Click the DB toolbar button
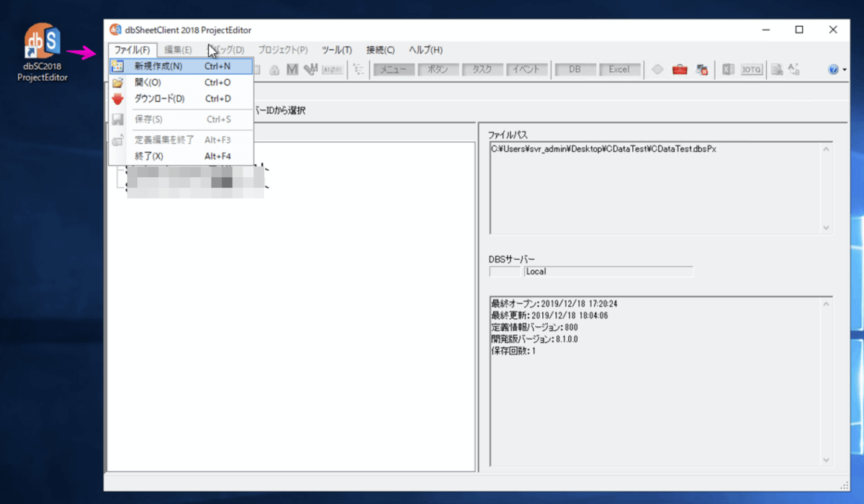Image resolution: width=864 pixels, height=504 pixels. coord(575,70)
